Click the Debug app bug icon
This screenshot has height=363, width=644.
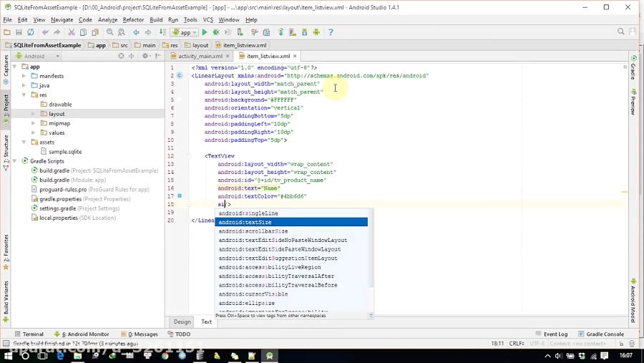pyautogui.click(x=216, y=32)
